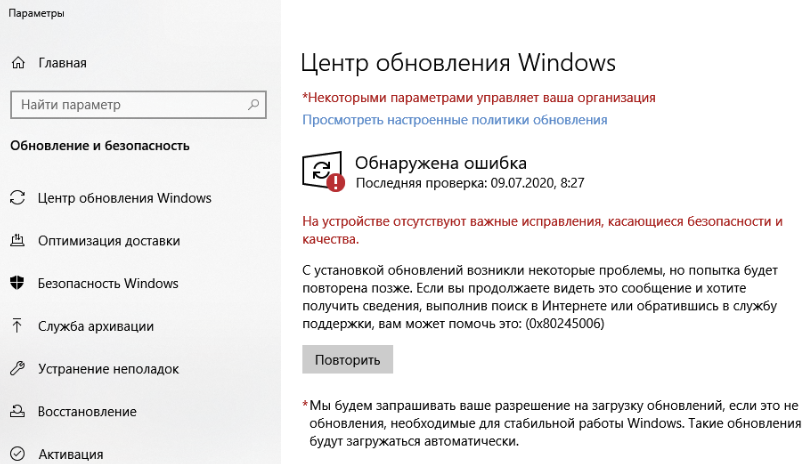This screenshot has height=464, width=809.
Task: Open the Восстановление section
Action: point(87,412)
